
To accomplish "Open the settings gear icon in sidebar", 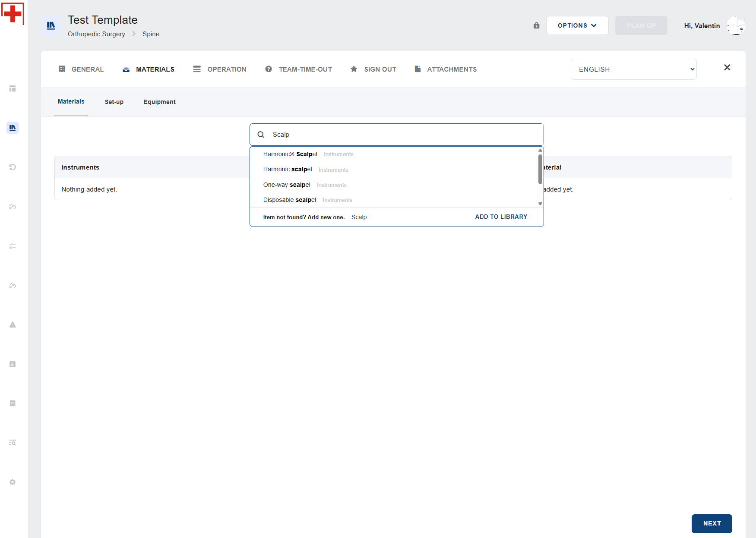I will 13,482.
